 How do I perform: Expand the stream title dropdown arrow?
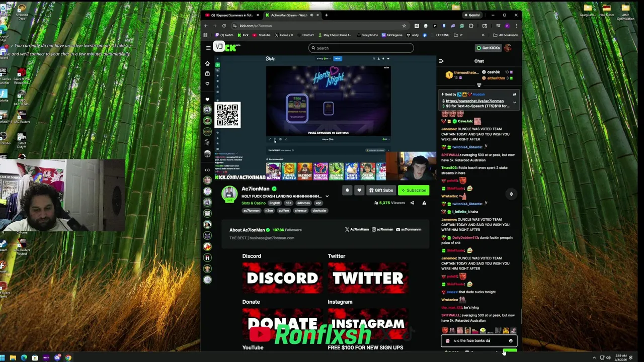327,196
